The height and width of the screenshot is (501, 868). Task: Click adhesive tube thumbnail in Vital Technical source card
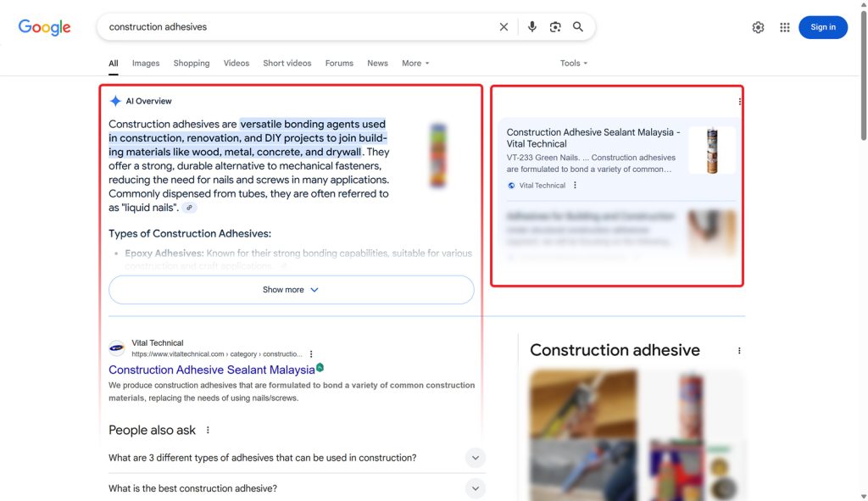click(x=712, y=151)
